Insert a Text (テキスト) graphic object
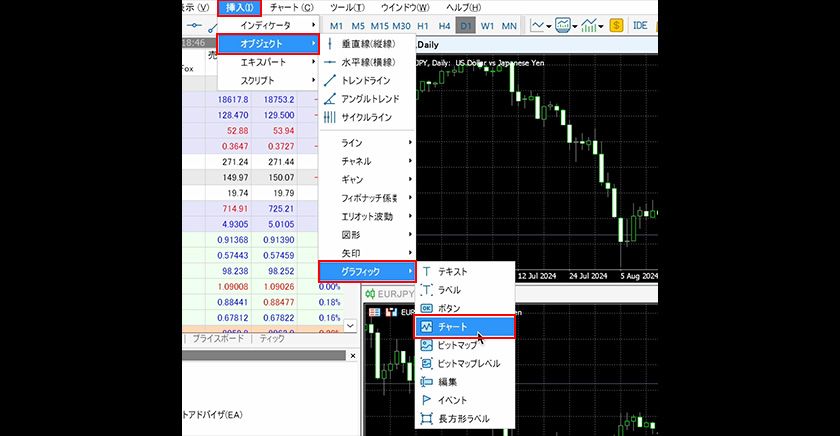Viewport: 840px width, 436px height. (452, 272)
